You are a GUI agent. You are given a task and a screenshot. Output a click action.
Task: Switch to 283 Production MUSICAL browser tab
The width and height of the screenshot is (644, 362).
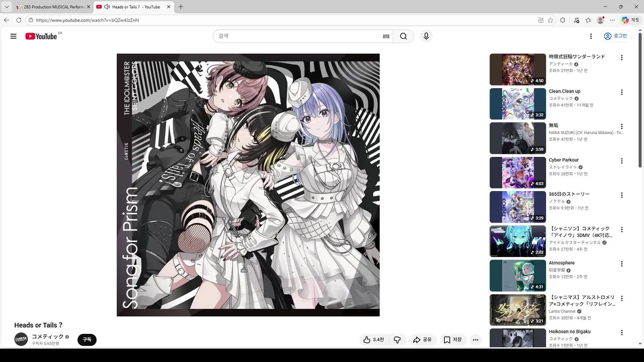(x=53, y=7)
